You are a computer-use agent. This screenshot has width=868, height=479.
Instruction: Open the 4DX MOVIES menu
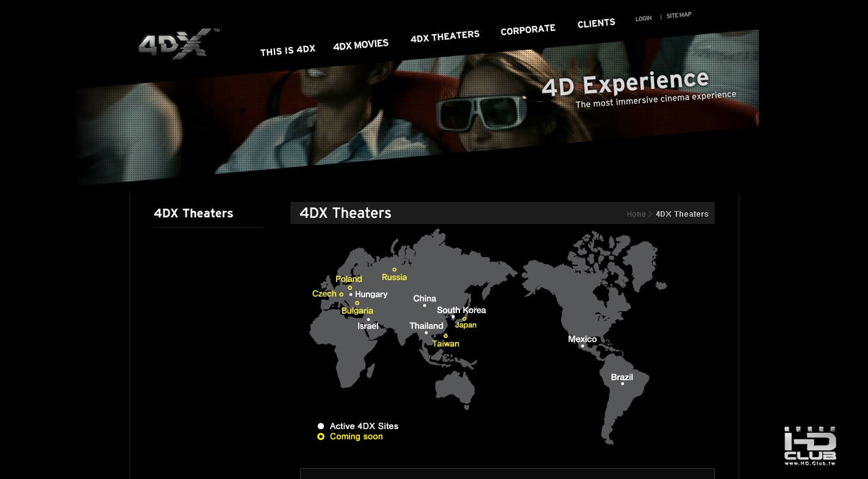click(x=360, y=45)
